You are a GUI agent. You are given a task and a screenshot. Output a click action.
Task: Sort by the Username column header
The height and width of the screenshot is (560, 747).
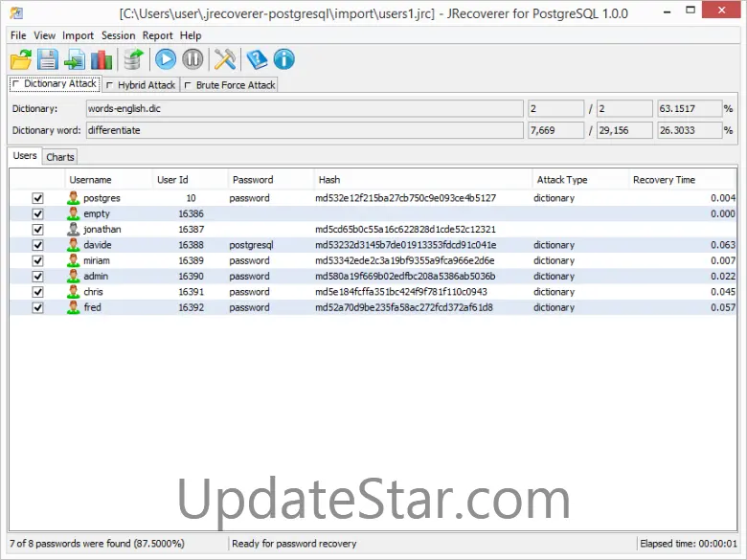coord(108,180)
